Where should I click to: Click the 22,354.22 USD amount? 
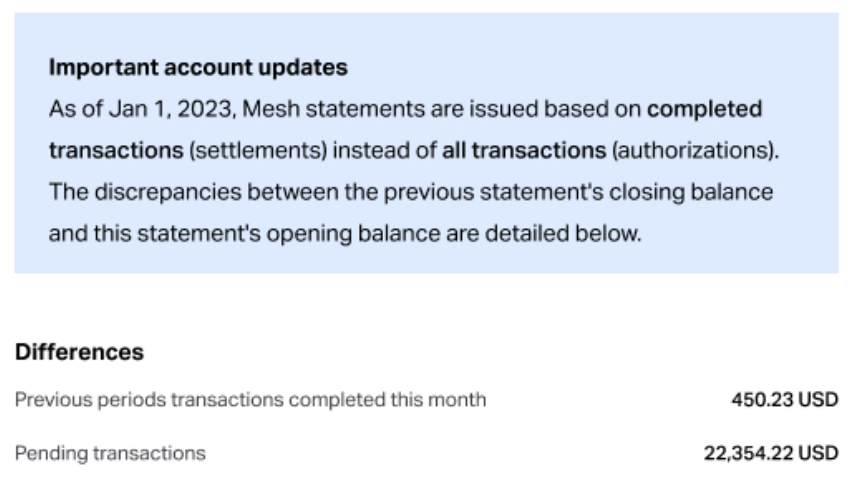[x=771, y=453]
